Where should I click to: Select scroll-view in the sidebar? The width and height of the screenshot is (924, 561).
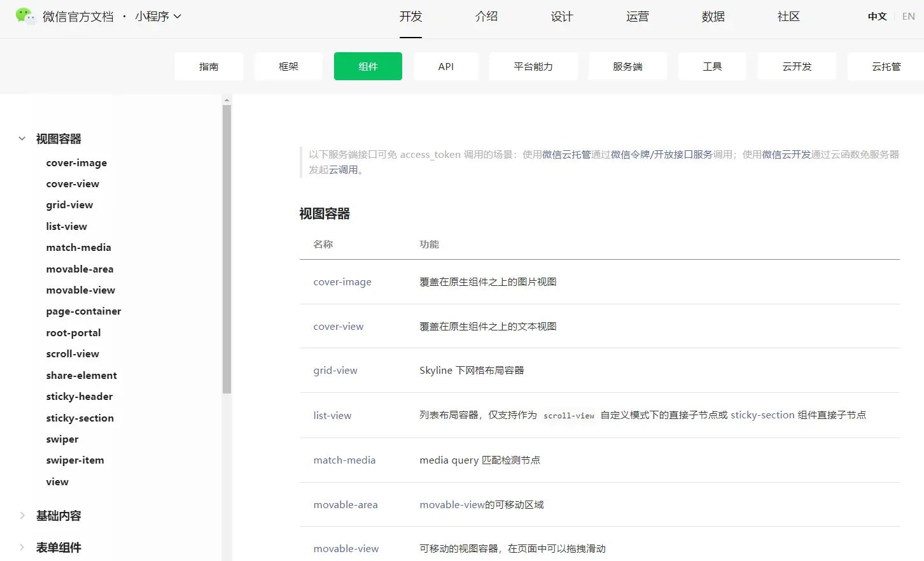pos(73,354)
